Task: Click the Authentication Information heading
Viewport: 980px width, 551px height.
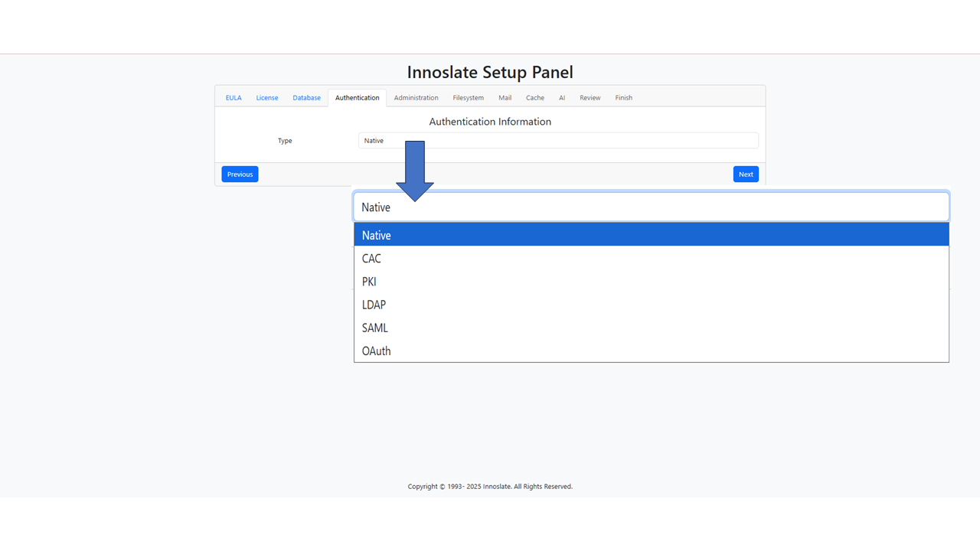Action: 490,122
